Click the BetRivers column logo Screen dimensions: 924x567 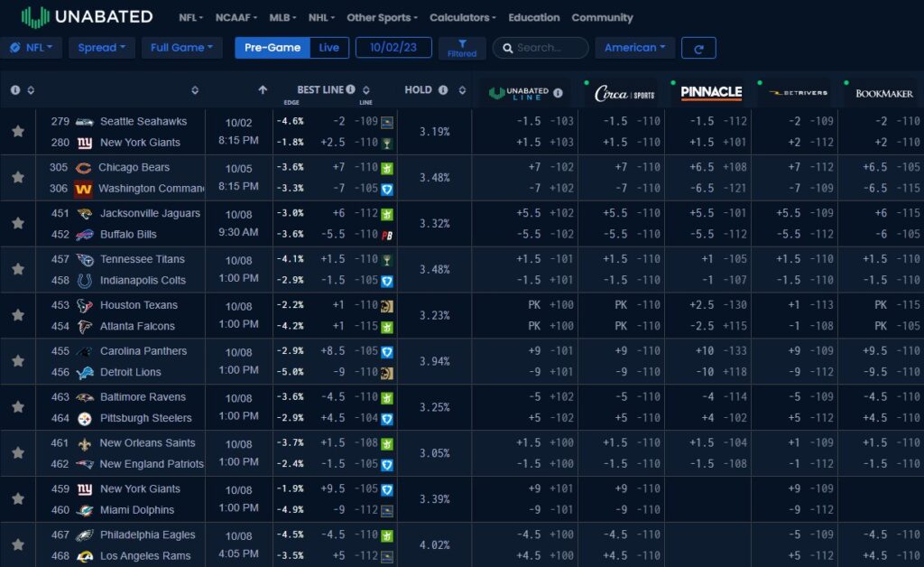798,93
